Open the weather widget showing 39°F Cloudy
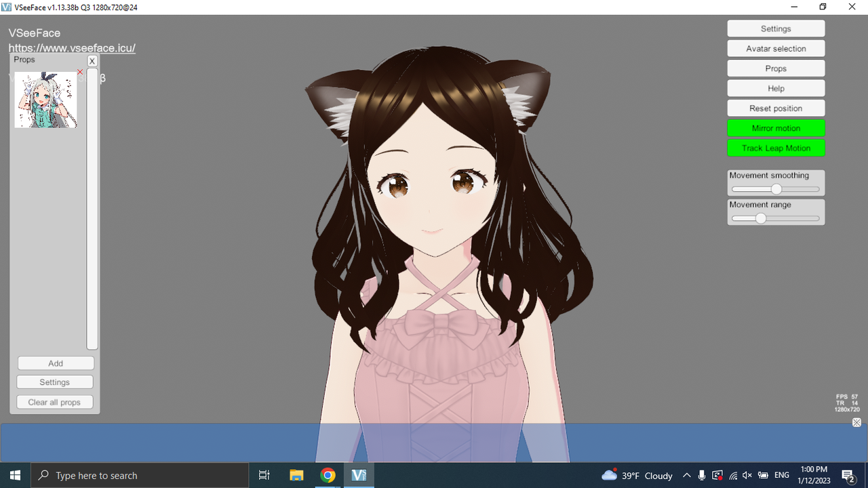868x488 pixels. point(637,475)
